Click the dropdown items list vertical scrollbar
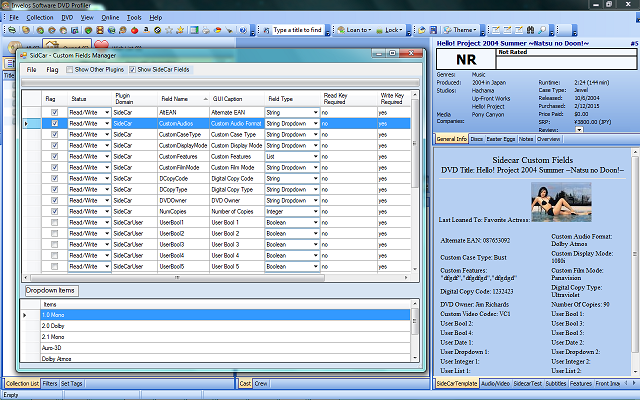 [415, 331]
